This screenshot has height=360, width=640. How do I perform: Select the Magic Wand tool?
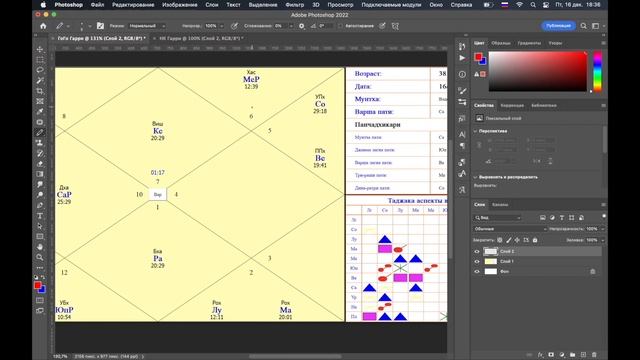click(40, 80)
